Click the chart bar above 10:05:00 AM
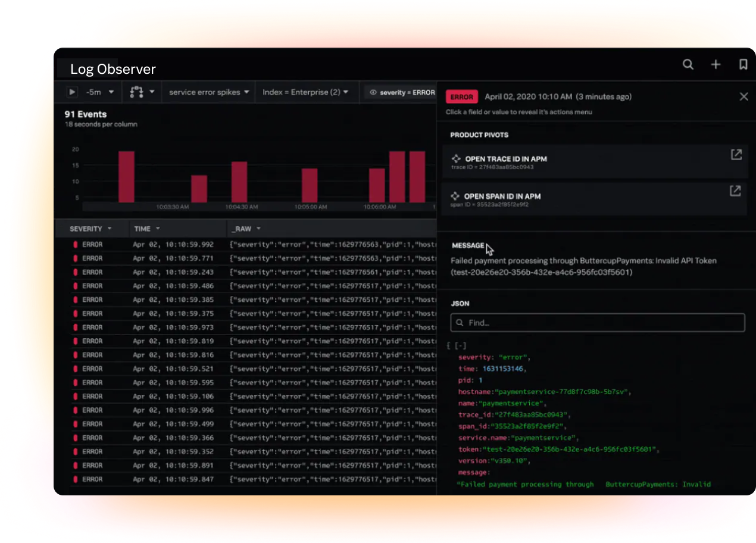 pyautogui.click(x=310, y=185)
